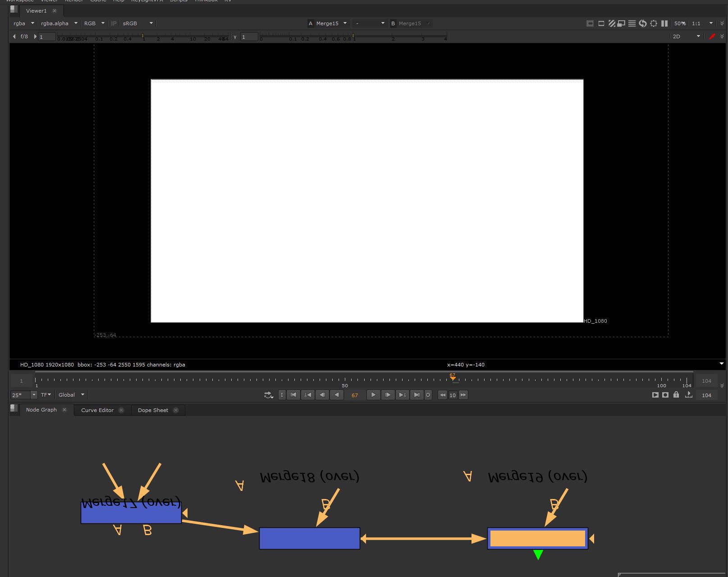
Task: Switch to the Node Graph tab
Action: click(x=41, y=410)
